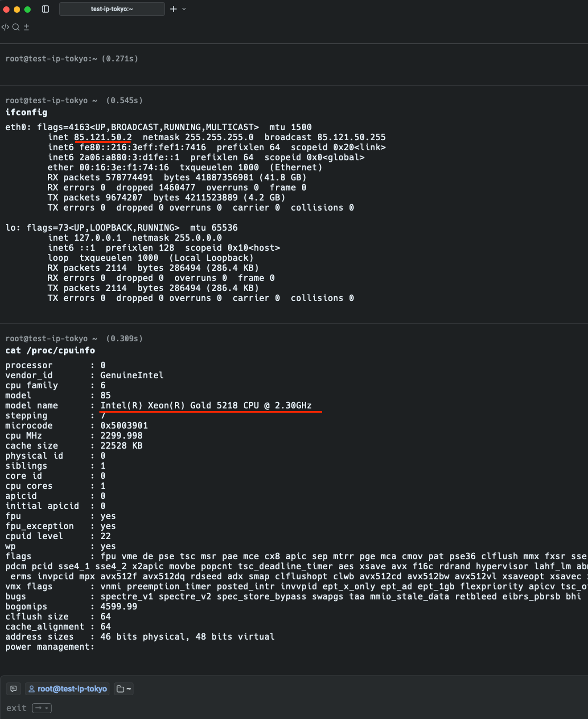The height and width of the screenshot is (719, 588).
Task: Click the folder icon beside tilde
Action: coord(120,689)
